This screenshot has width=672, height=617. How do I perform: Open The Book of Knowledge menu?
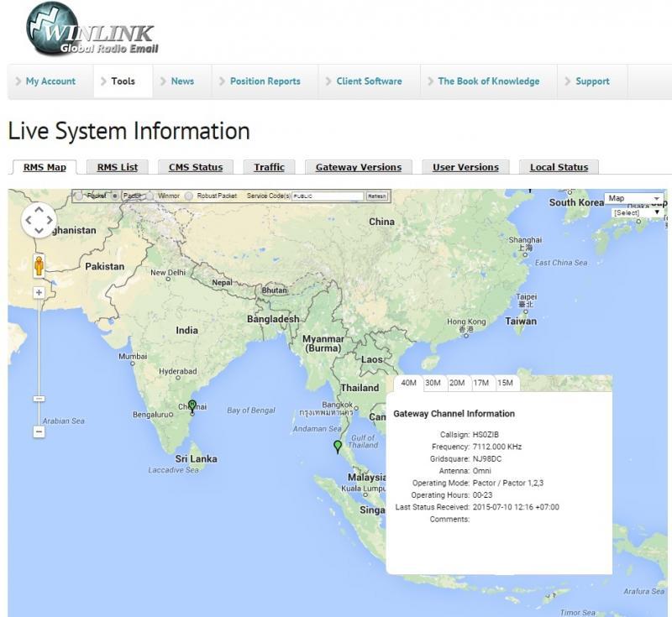489,81
